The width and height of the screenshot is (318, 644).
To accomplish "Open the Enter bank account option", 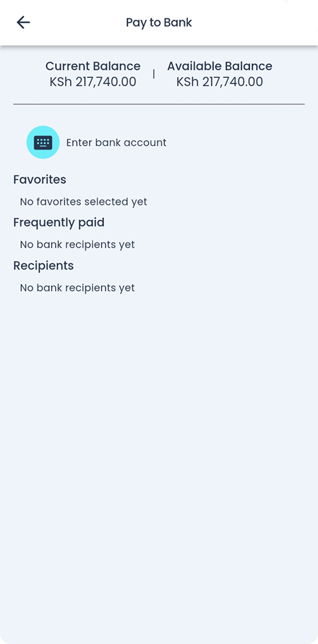I will point(116,142).
